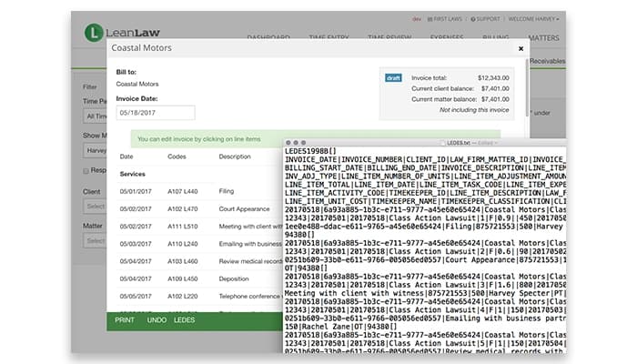637x364 pixels.
Task: Toggle the Resp checkbox in filter panel
Action: (88, 170)
